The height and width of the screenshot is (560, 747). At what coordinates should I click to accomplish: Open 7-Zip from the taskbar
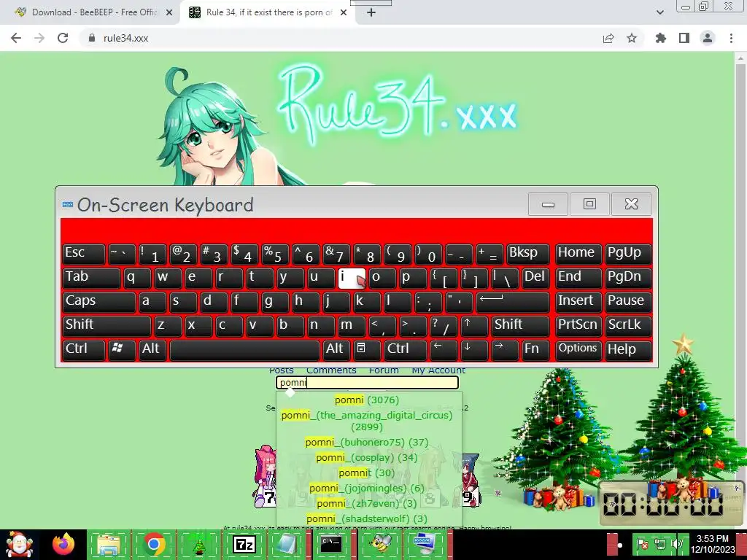pyautogui.click(x=244, y=545)
